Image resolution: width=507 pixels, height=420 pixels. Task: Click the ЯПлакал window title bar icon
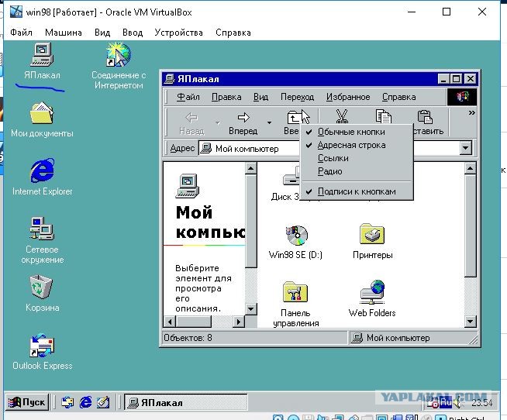pyautogui.click(x=169, y=79)
